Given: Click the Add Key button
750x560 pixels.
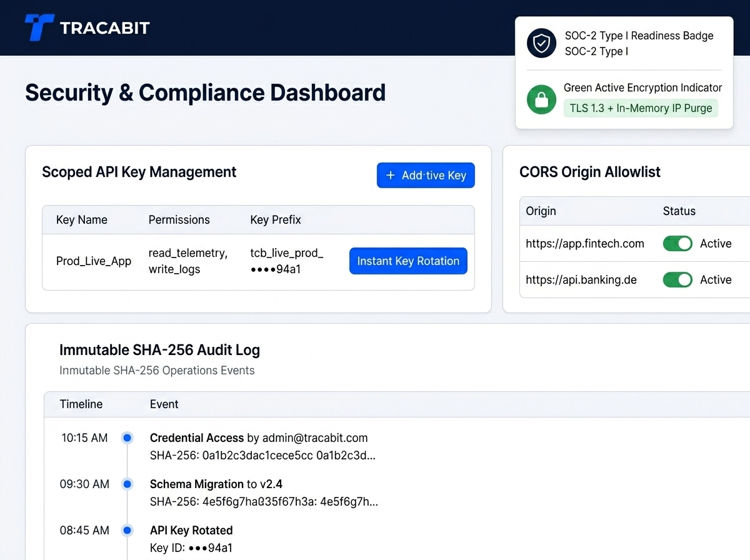Looking at the screenshot, I should [426, 176].
